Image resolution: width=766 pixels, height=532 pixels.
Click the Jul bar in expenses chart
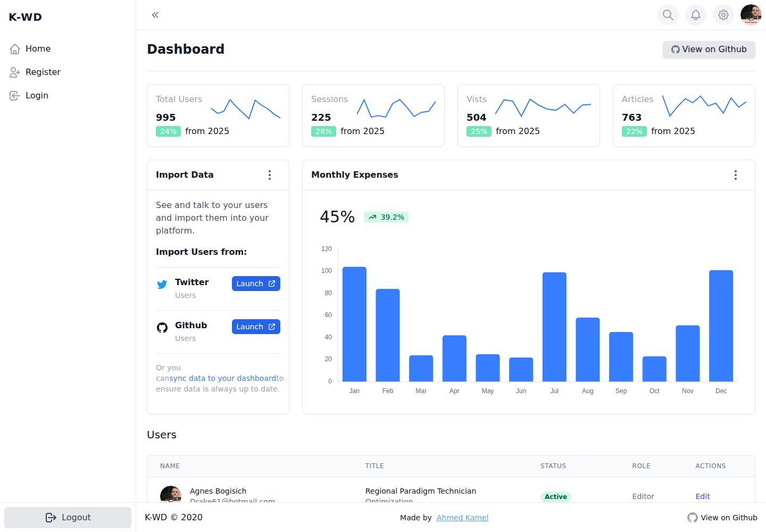click(554, 327)
